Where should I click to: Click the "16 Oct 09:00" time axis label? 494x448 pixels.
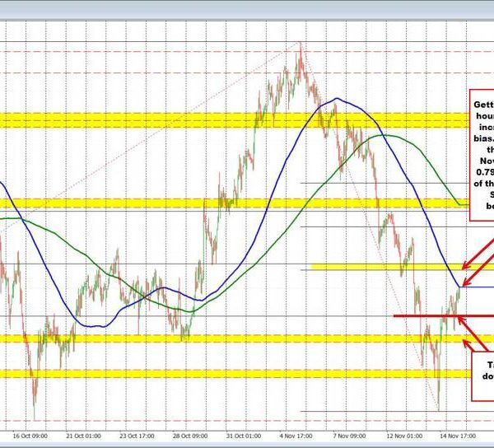point(30,436)
